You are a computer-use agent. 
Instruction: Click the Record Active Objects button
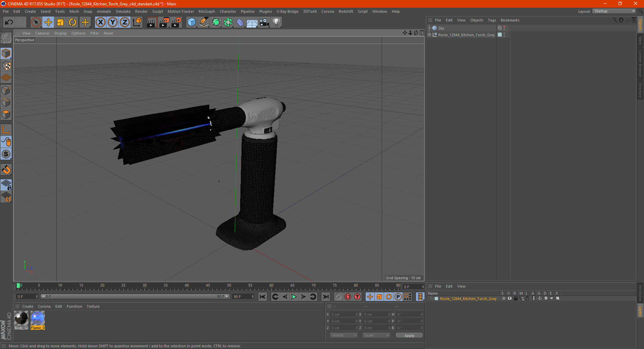click(x=338, y=297)
